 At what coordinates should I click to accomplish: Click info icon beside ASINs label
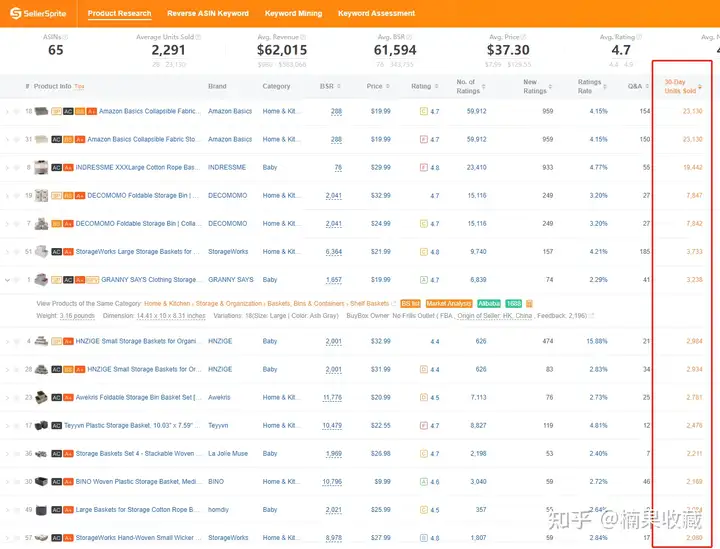65,37
